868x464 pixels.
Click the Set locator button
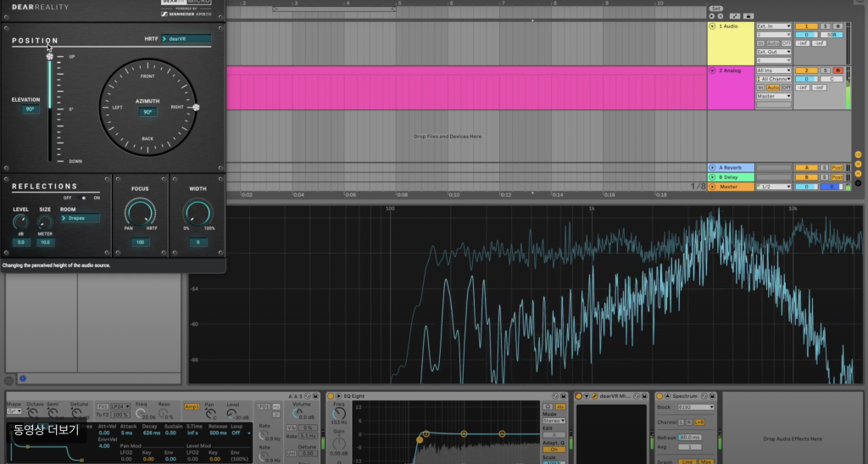(x=716, y=8)
